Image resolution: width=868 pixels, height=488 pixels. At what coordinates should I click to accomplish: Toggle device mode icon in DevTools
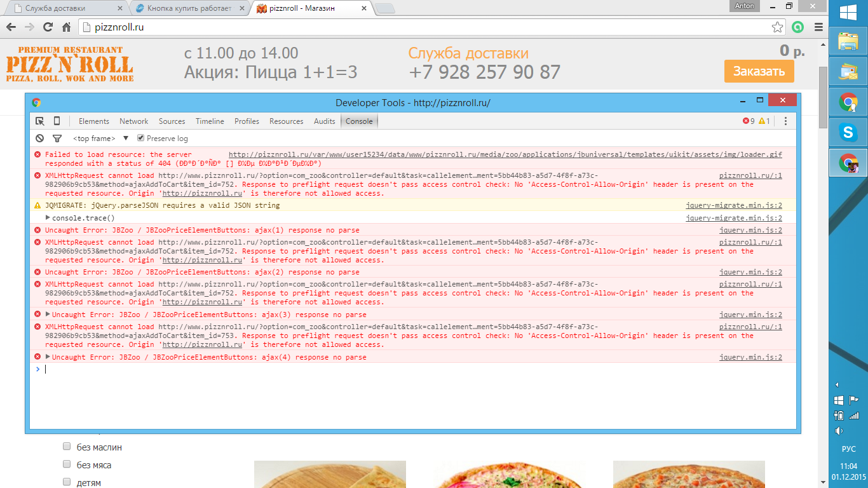click(57, 121)
